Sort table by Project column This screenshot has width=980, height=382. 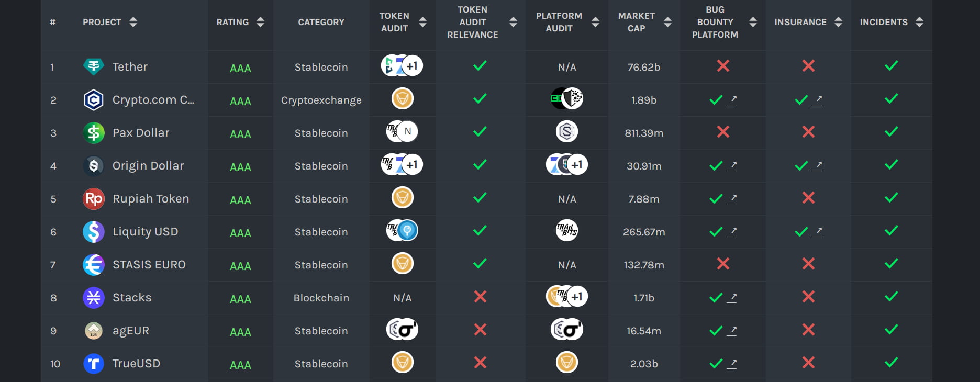point(133,22)
